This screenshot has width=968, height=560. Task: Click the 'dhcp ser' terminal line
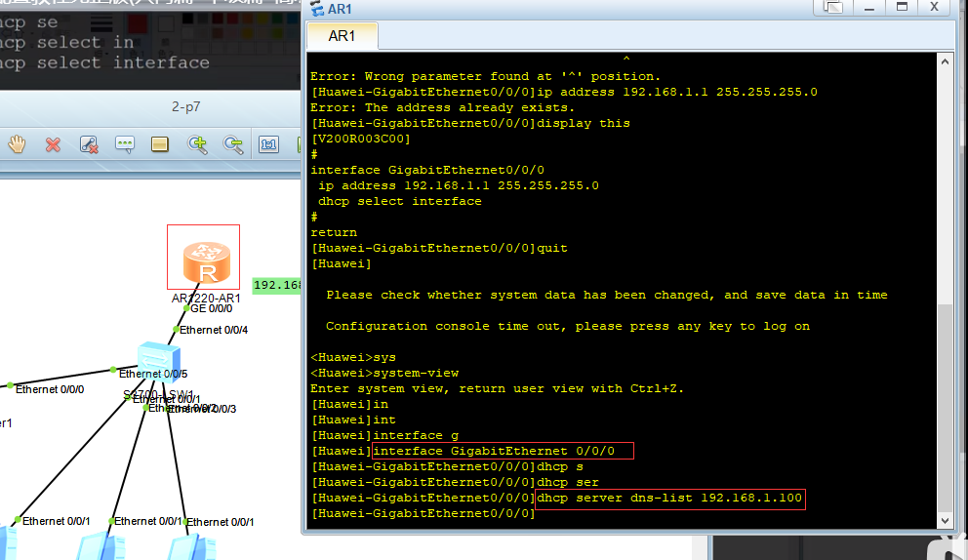pos(455,482)
